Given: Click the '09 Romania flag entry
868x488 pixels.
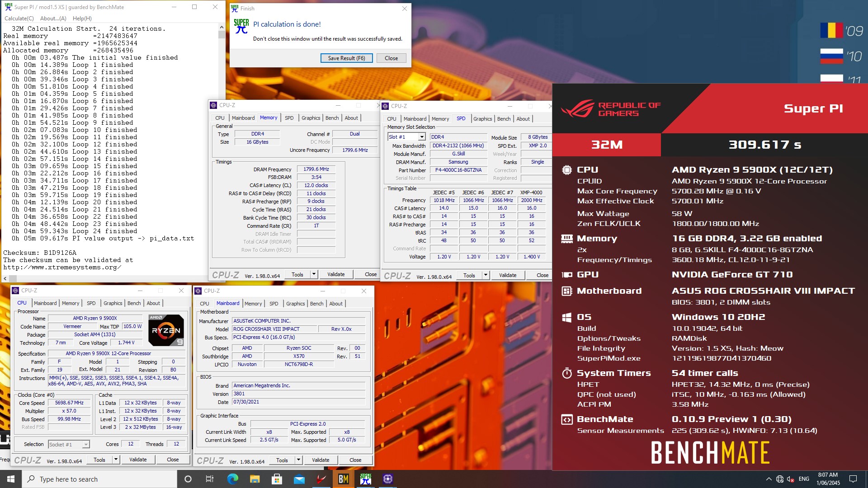Looking at the screenshot, I should pos(842,31).
